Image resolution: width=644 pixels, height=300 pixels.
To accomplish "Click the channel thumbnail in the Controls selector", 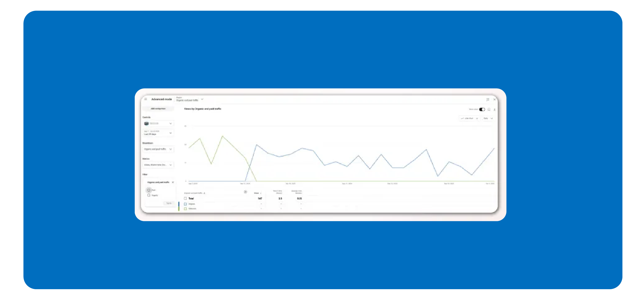I will (x=147, y=124).
